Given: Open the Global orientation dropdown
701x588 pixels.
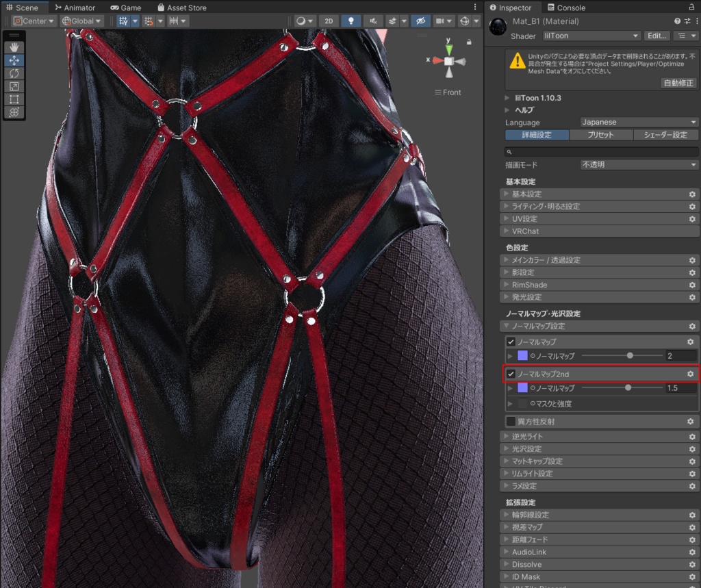Looking at the screenshot, I should [x=81, y=21].
